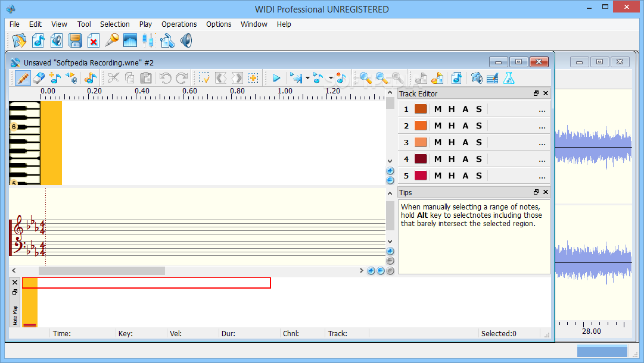
Task: Open the spectrum display icon
Action: point(130,40)
